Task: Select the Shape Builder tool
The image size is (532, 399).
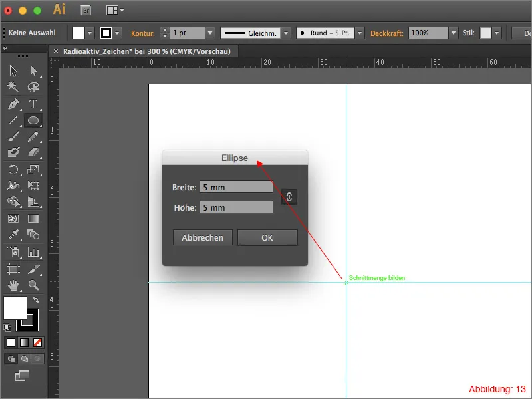Action: [x=13, y=201]
